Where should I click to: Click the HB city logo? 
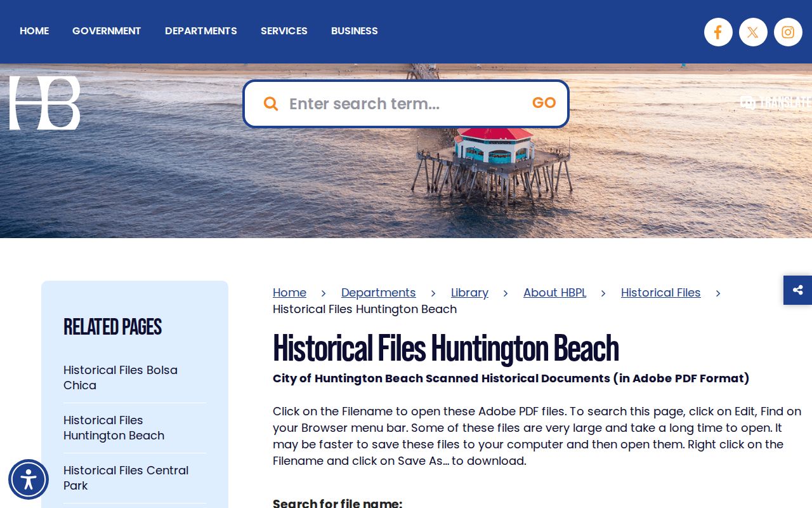point(44,103)
